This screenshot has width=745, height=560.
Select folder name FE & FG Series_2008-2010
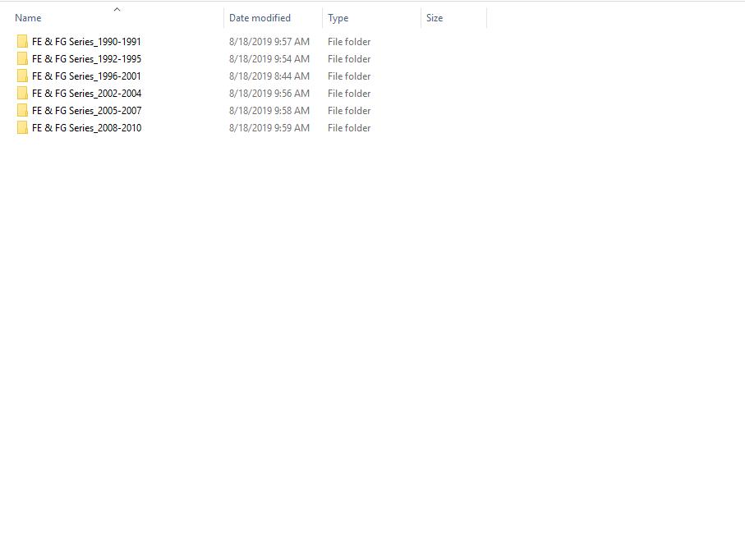pos(86,128)
